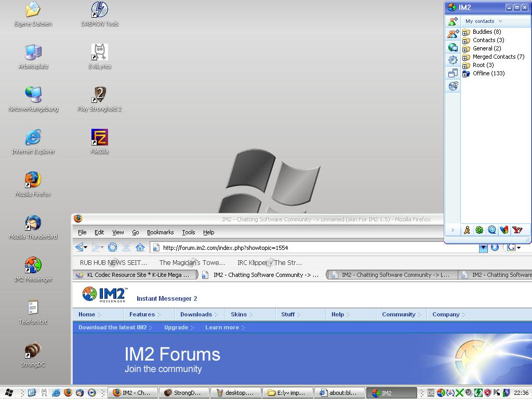Click the Firefox forward arrow
The width and height of the screenshot is (532, 399).
pos(96,247)
